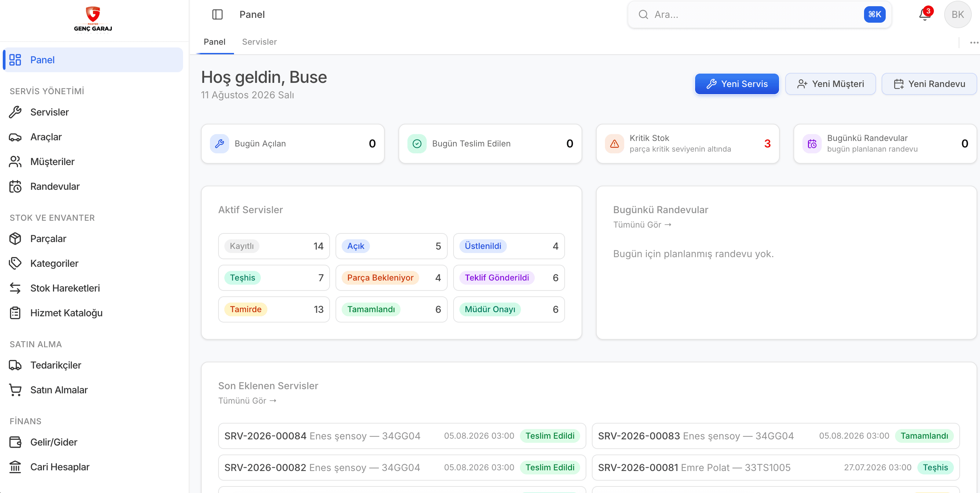The image size is (980, 493).
Task: Click the ⌘K shortcut badge
Action: pos(875,14)
